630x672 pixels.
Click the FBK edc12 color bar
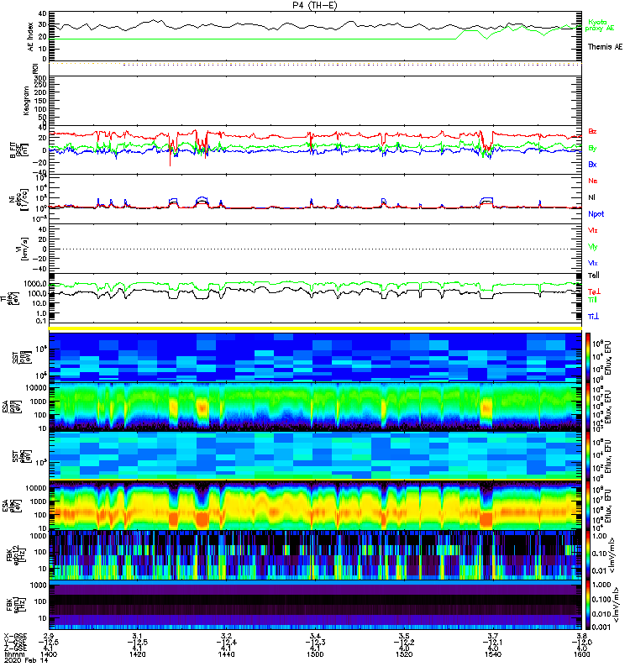[x=587, y=555]
